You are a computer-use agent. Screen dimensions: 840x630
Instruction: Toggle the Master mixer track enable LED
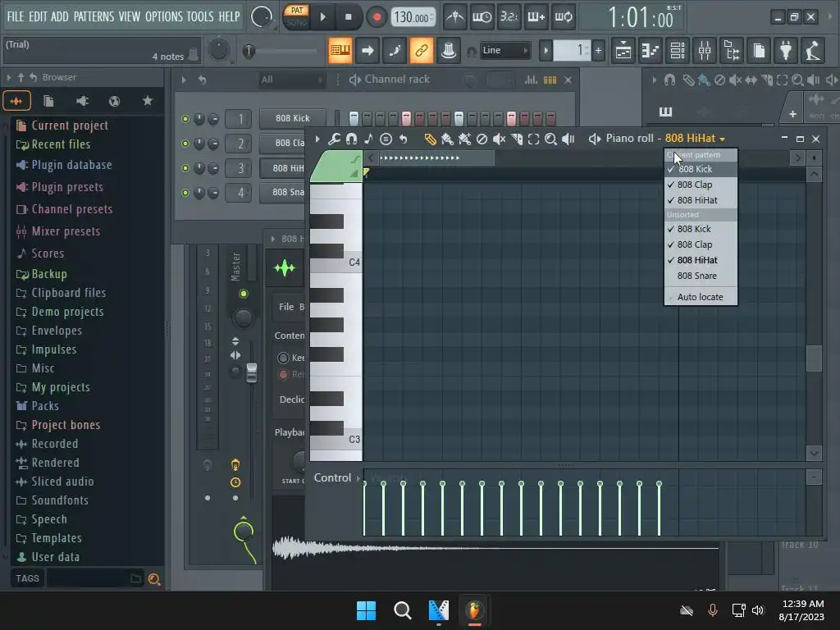(243, 294)
